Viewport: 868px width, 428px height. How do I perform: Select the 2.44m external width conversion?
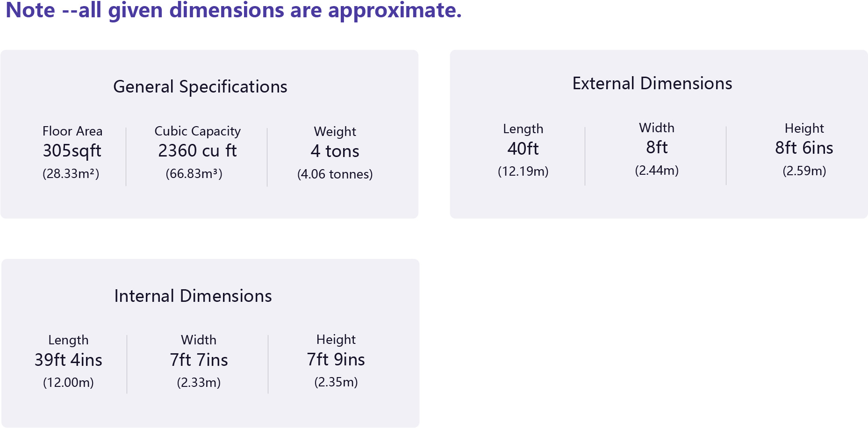click(x=657, y=171)
